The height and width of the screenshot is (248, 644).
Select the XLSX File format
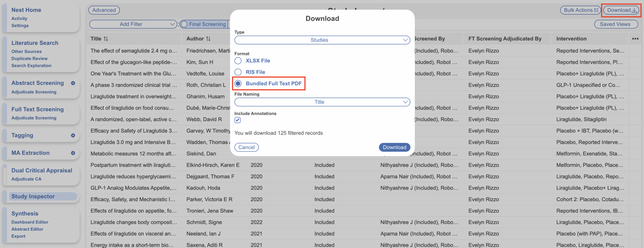(238, 61)
